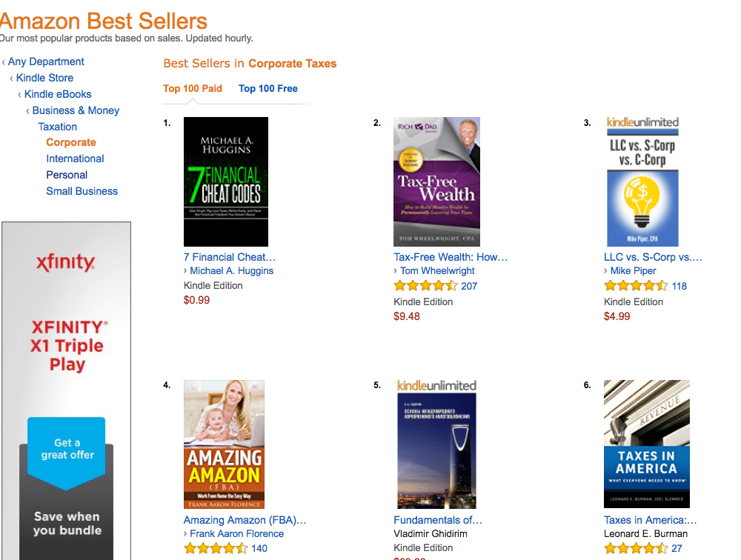Click the LLC vs. S-Corp vs. C-Corp cover
The height and width of the screenshot is (560, 741).
pyautogui.click(x=642, y=181)
